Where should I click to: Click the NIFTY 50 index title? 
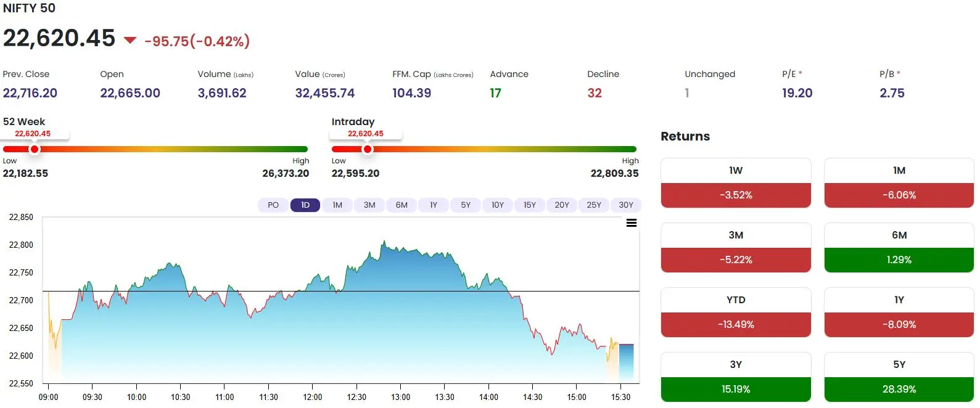click(x=29, y=8)
